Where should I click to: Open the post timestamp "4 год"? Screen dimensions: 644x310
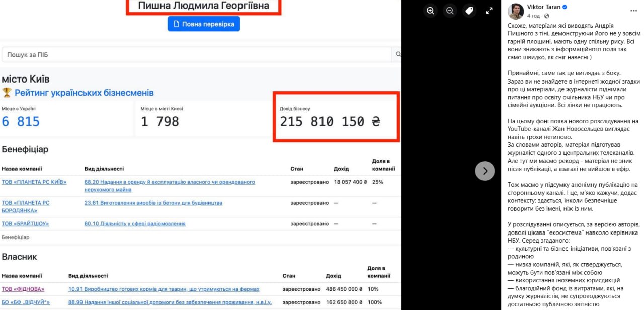(x=532, y=16)
